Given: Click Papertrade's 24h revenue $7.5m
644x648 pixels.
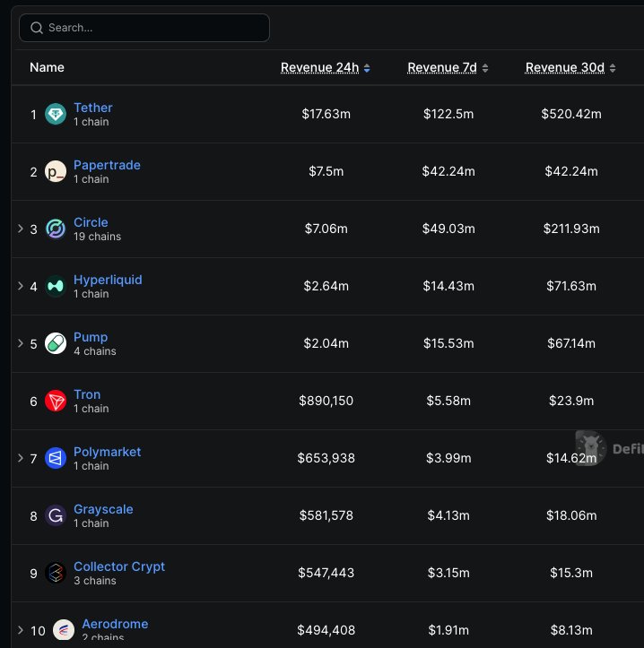Looking at the screenshot, I should [326, 171].
